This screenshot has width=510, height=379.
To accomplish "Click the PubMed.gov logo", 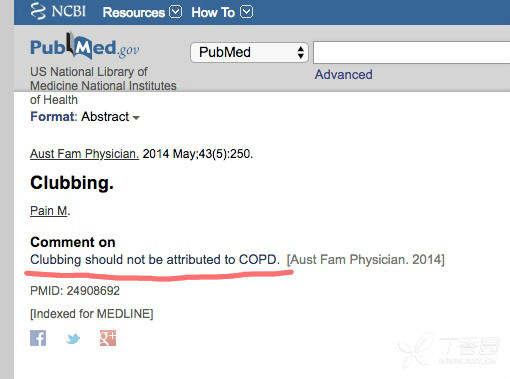I will (85, 47).
